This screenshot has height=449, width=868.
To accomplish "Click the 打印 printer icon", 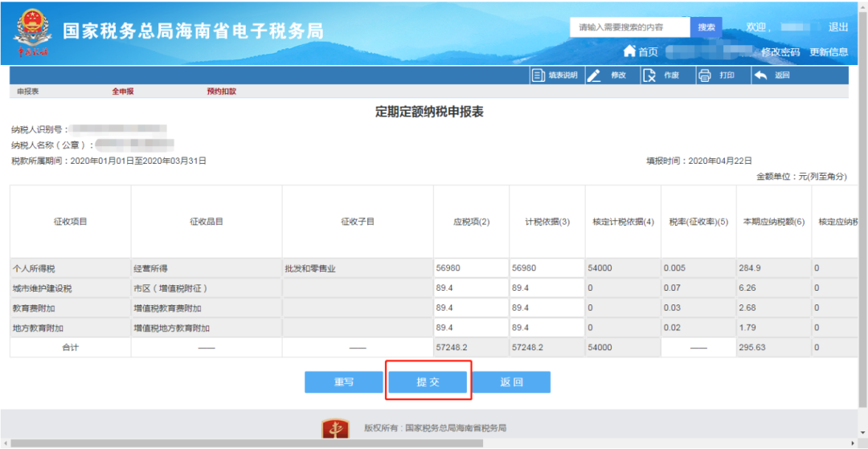I will pyautogui.click(x=704, y=76).
